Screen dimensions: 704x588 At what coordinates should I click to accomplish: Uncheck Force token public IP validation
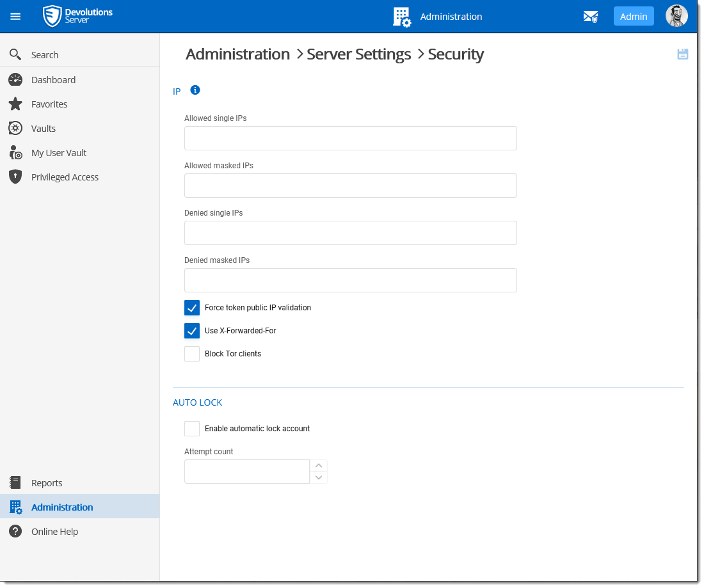pos(191,308)
